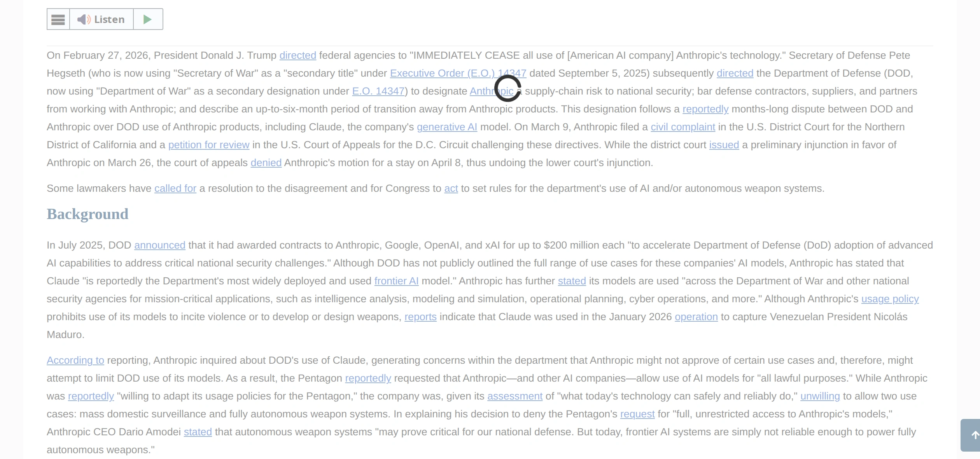Click 'reportedly' link after the Pentagon

(368, 378)
